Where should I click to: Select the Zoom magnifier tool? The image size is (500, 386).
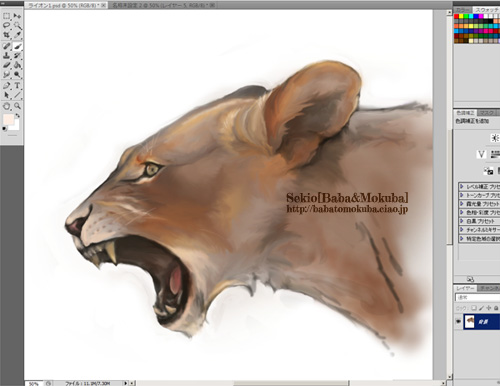pyautogui.click(x=17, y=106)
